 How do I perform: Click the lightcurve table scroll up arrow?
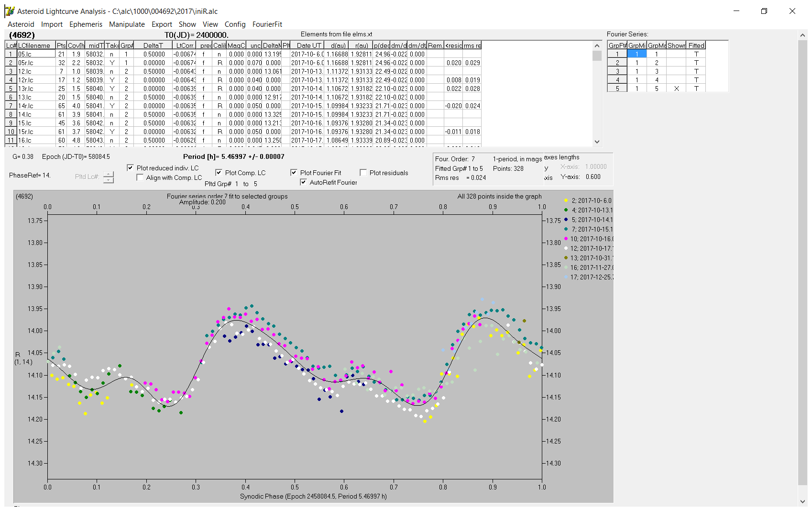pyautogui.click(x=597, y=46)
